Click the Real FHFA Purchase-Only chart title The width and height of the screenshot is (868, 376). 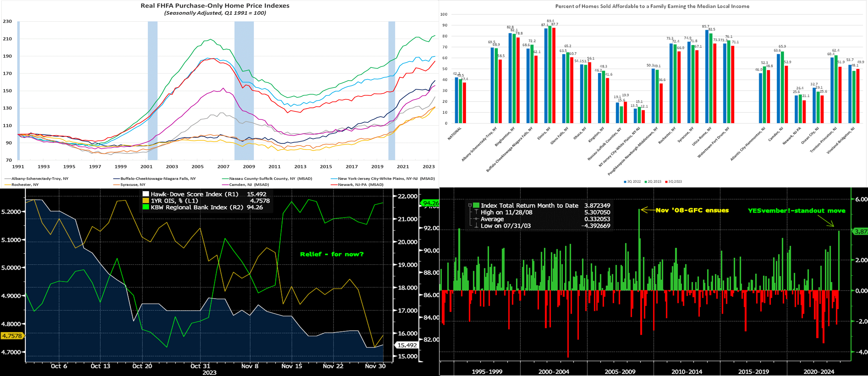(x=215, y=6)
